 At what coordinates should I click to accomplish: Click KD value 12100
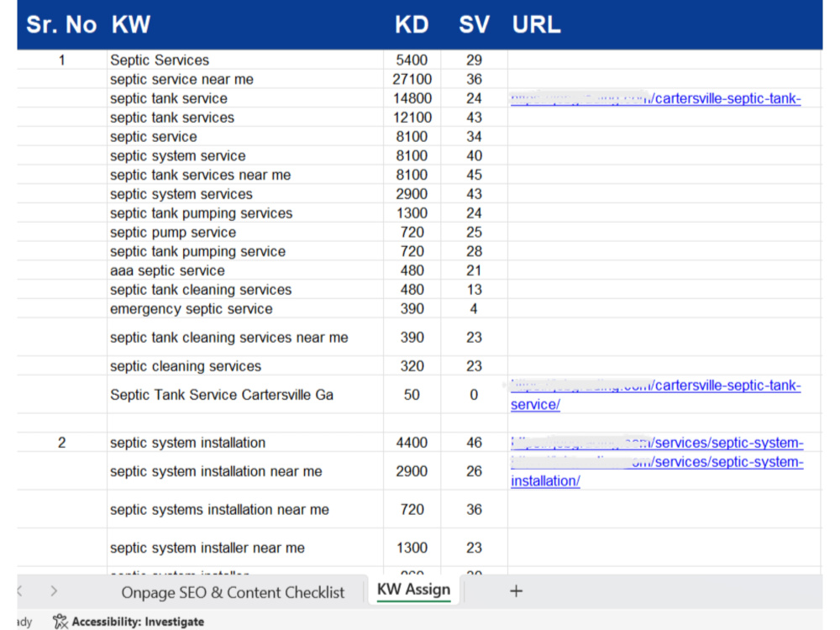412,118
